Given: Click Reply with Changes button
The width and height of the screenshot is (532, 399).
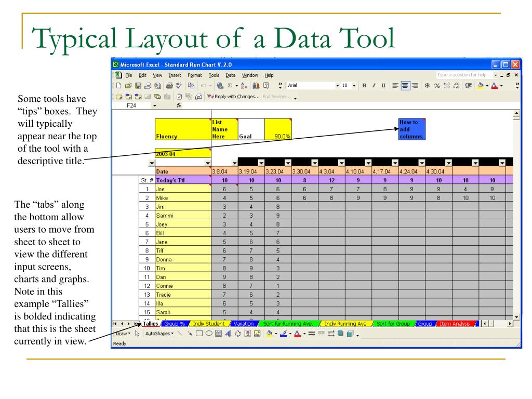Looking at the screenshot, I should [x=233, y=97].
